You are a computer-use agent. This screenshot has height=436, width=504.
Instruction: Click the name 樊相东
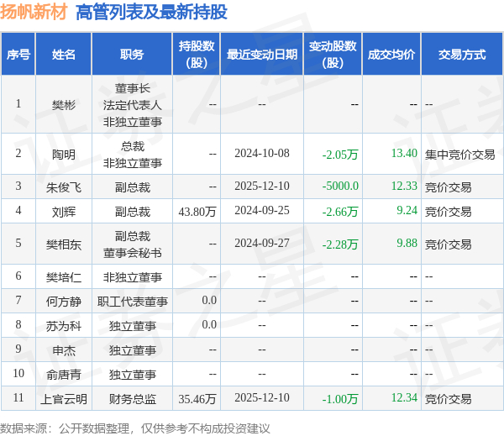pos(64,244)
